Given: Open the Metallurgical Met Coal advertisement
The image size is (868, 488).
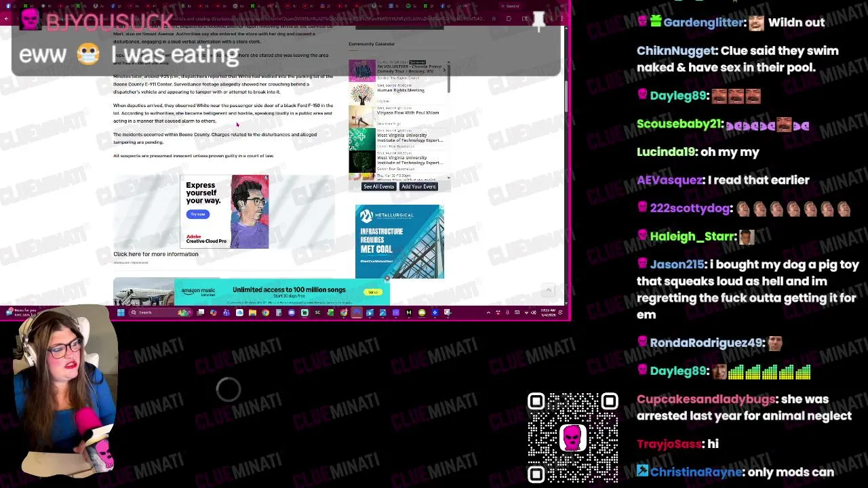Looking at the screenshot, I should coord(399,241).
